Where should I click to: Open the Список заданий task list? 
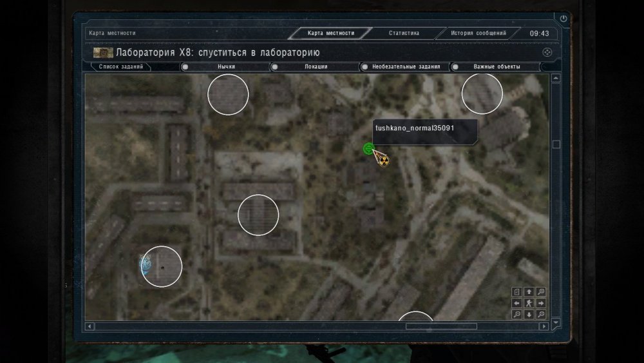[121, 66]
